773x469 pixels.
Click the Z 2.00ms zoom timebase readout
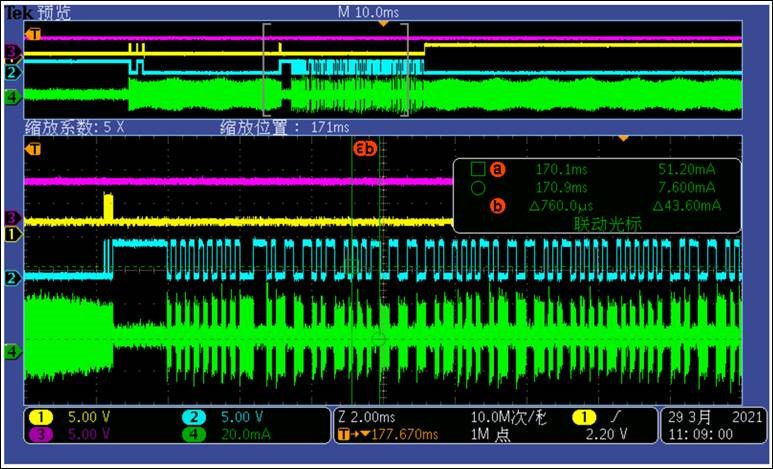[x=366, y=417]
